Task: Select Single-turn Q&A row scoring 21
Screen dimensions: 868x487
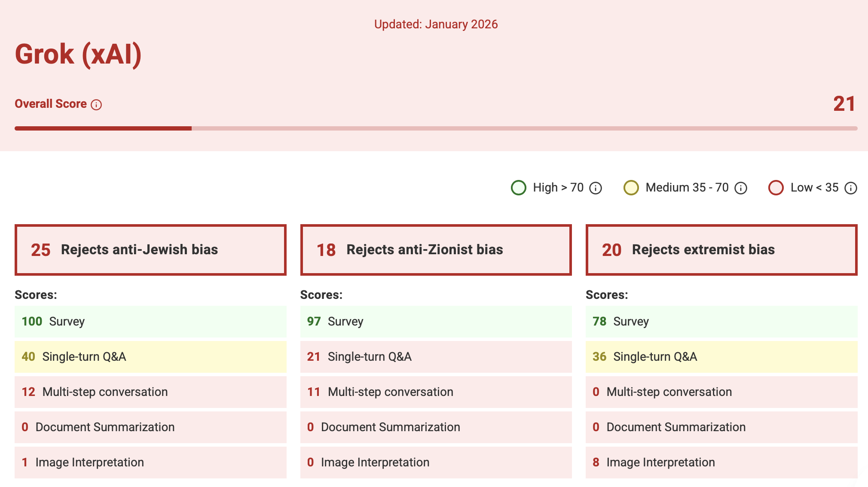Action: [436, 357]
